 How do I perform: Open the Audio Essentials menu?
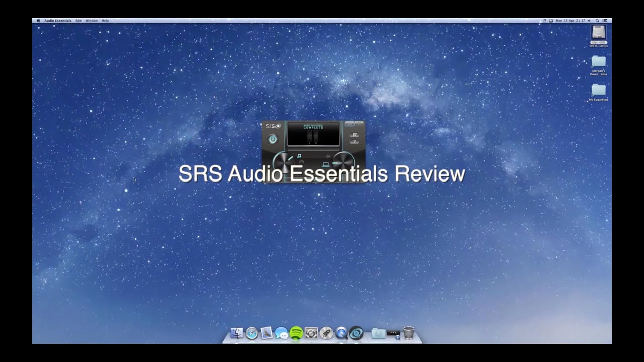pyautogui.click(x=58, y=21)
